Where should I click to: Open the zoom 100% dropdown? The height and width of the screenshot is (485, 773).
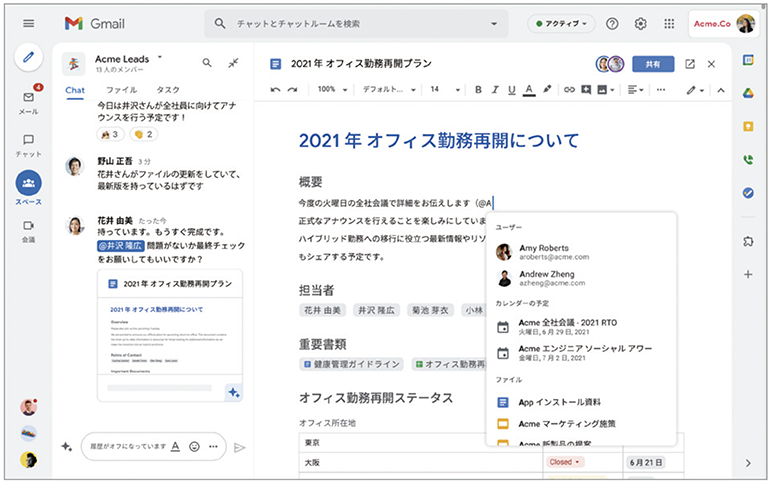pyautogui.click(x=332, y=90)
